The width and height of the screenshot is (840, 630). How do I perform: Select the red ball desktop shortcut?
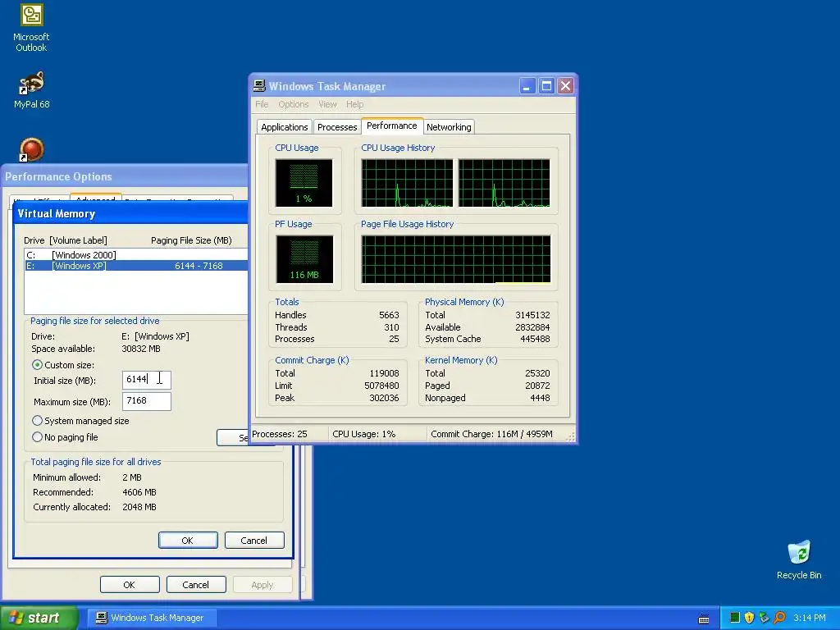[32, 149]
